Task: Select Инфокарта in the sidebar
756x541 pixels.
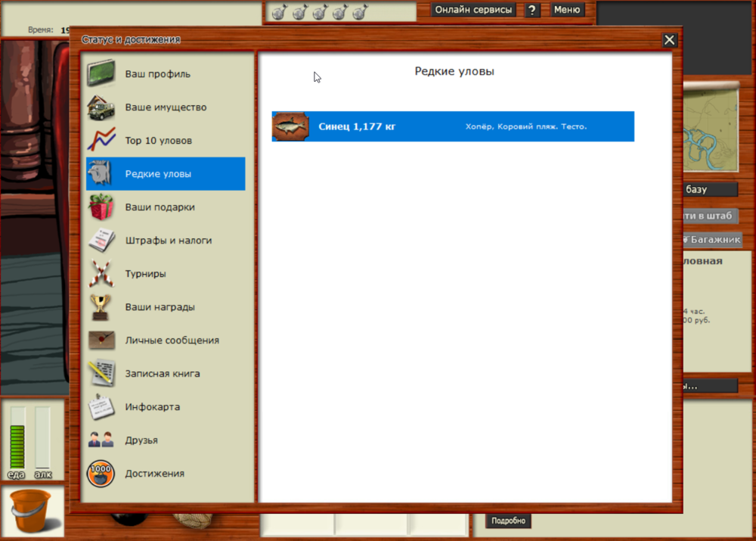Action: click(x=152, y=407)
